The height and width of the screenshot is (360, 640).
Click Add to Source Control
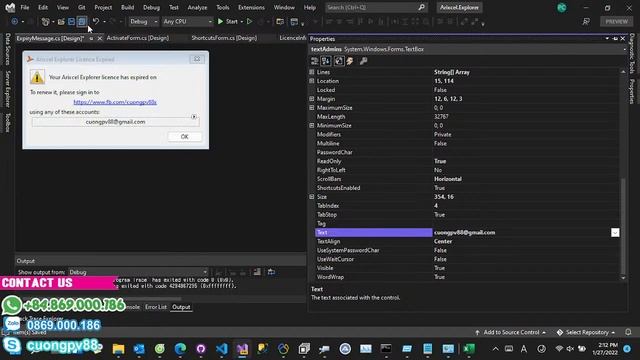pyautogui.click(x=511, y=332)
